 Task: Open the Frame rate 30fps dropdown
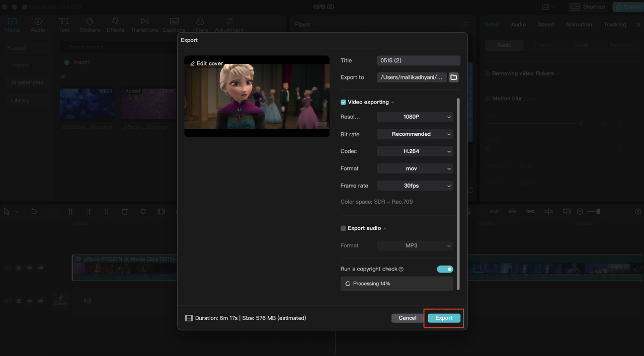pyautogui.click(x=415, y=186)
